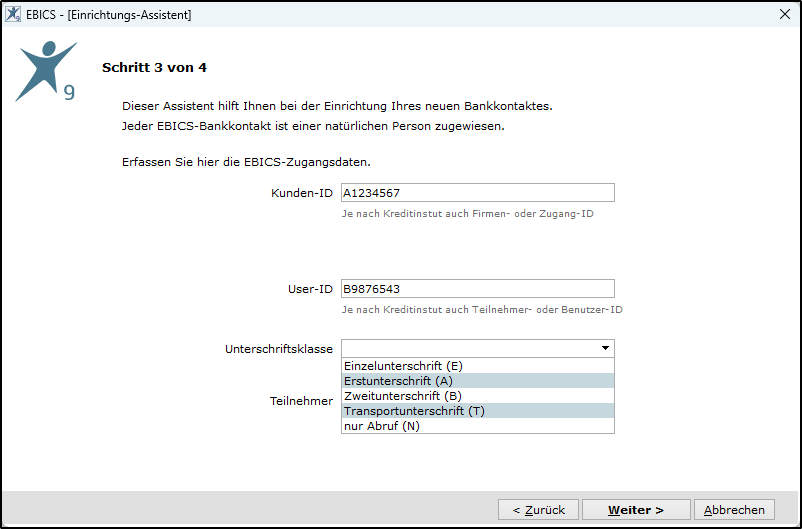The image size is (802, 529).
Task: Focus the Kunden-ID input field
Action: point(478,193)
